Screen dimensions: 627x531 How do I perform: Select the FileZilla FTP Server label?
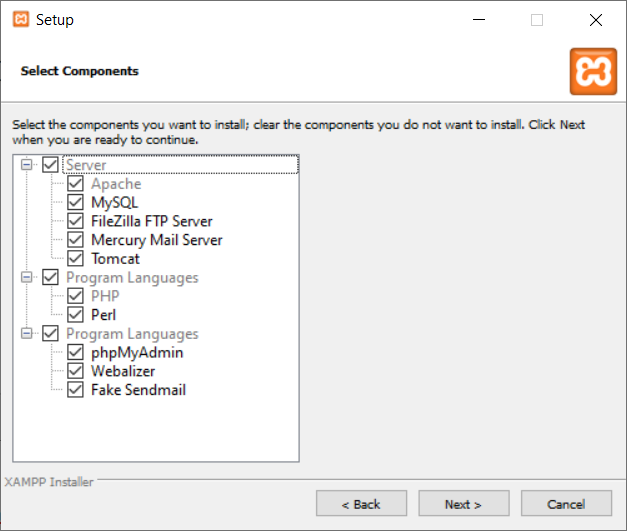point(152,221)
